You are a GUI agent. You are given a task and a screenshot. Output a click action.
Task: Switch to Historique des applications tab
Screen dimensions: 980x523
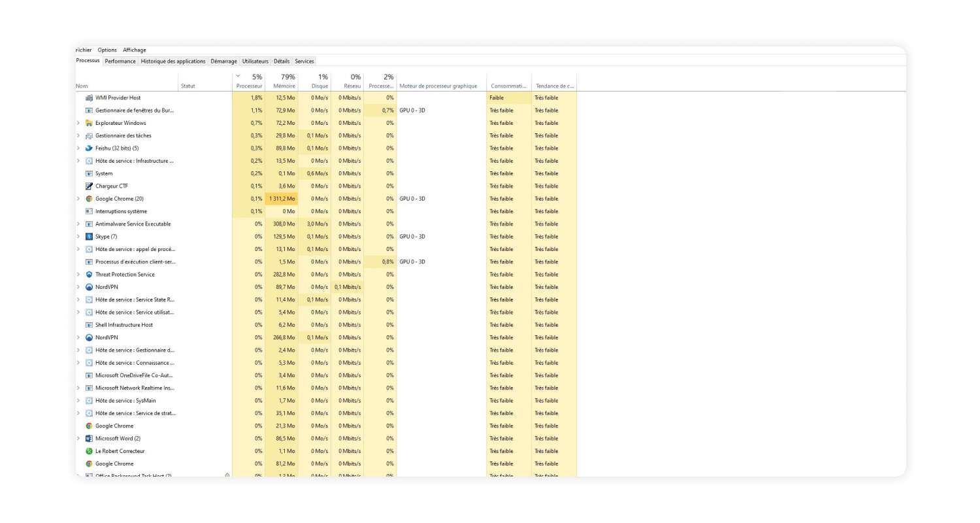(x=173, y=61)
